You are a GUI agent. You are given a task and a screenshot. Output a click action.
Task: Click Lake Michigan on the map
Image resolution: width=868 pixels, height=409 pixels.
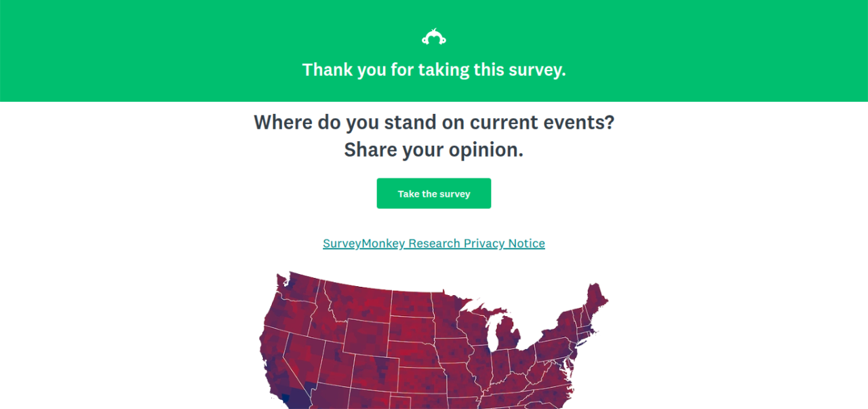pyautogui.click(x=492, y=336)
